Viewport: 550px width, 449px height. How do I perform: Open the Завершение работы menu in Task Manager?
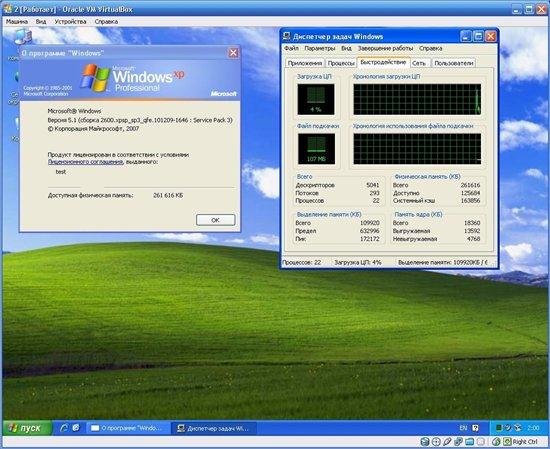pos(385,48)
